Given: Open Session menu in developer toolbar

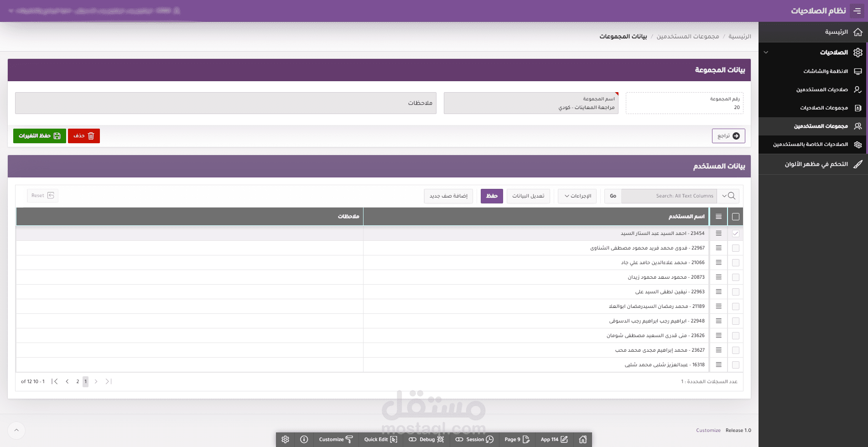Looking at the screenshot, I should pos(474,440).
